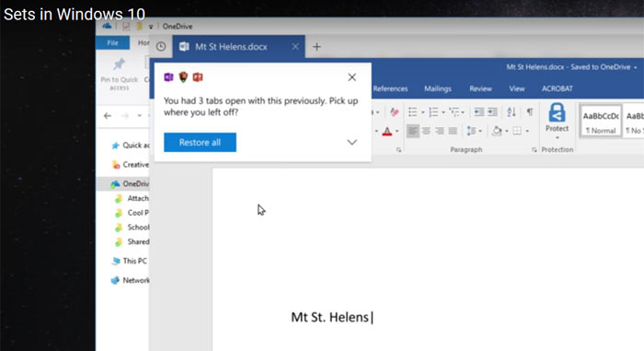
Task: Open the previous tabs history clock icon
Action: coord(161,46)
